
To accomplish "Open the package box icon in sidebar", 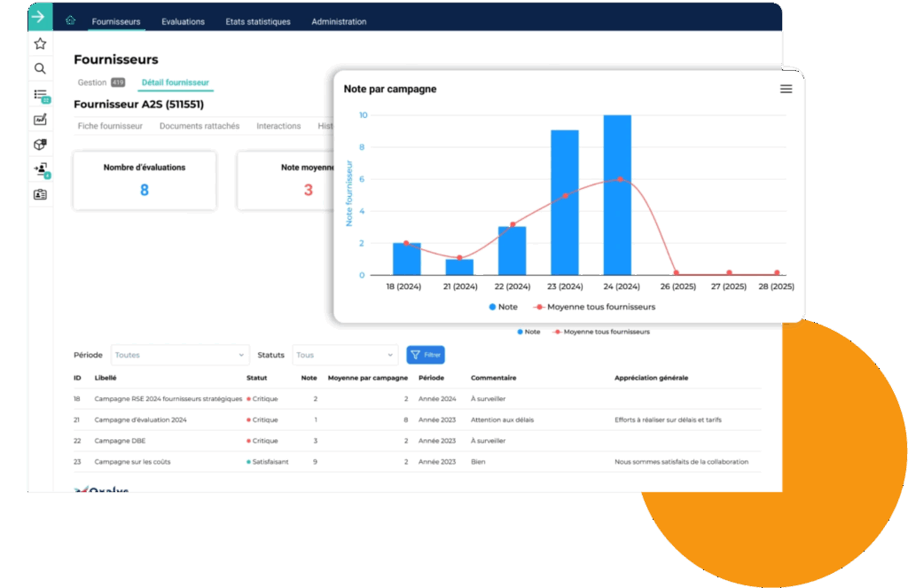I will coord(40,145).
